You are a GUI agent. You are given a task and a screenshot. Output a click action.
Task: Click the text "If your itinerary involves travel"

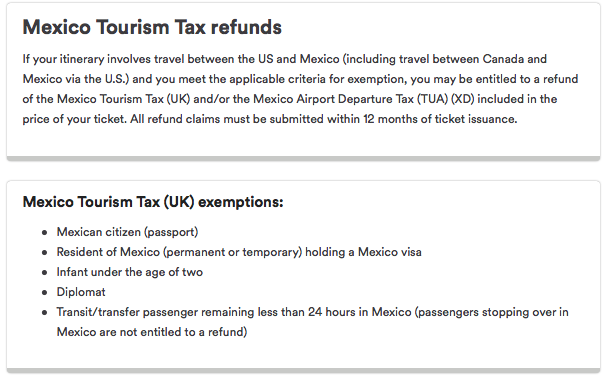[x=103, y=59]
